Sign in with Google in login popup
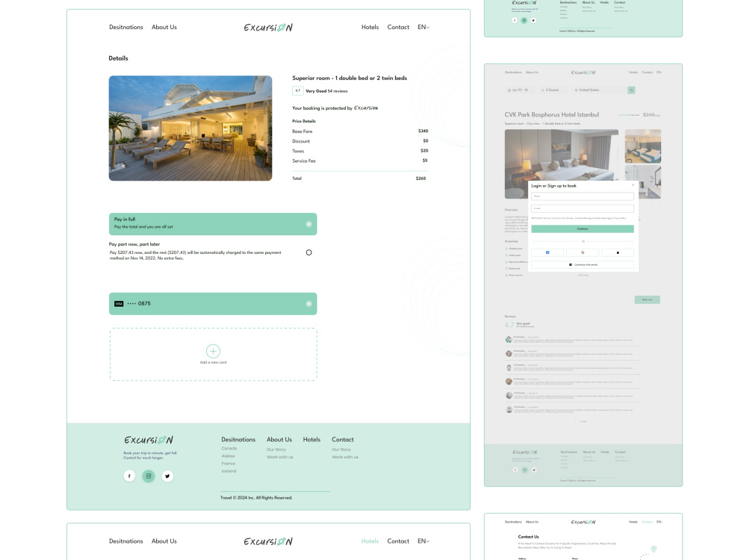 [x=583, y=252]
